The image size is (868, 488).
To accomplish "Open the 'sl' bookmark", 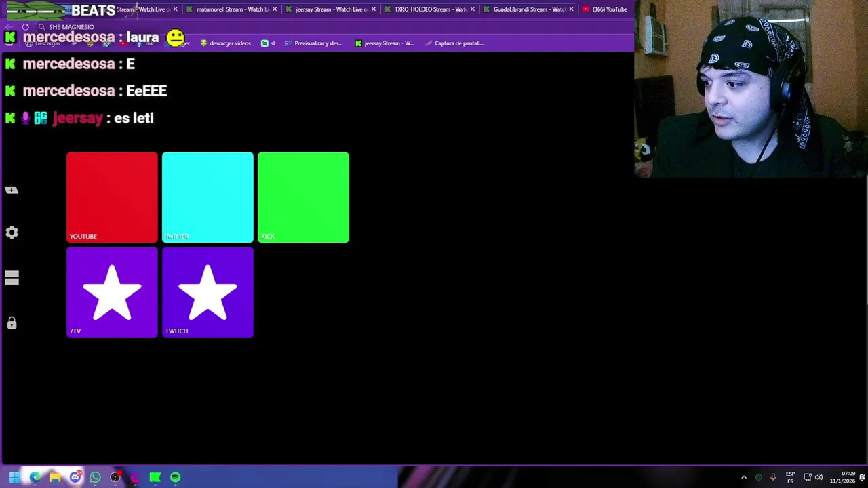I will [x=268, y=43].
